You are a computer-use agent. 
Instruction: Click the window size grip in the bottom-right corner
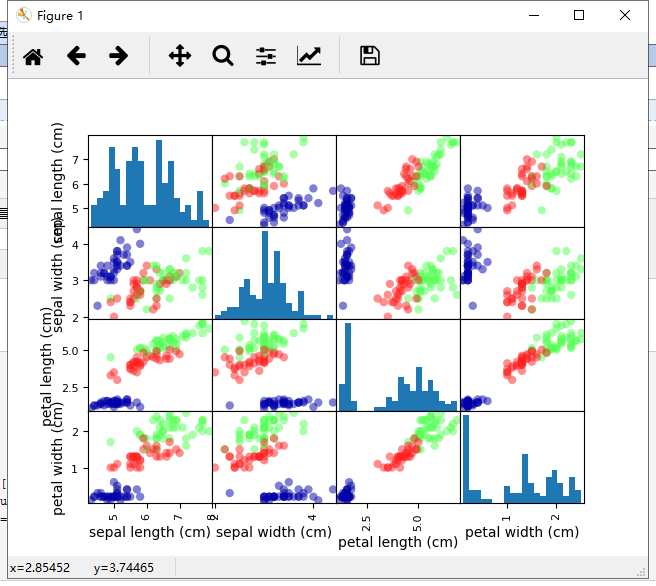coord(641,572)
